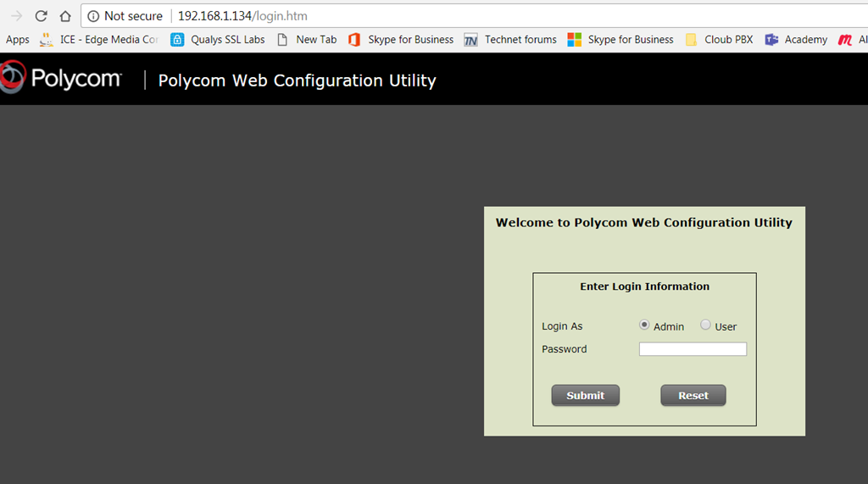
Task: Open the New Tab bookmark
Action: 307,39
